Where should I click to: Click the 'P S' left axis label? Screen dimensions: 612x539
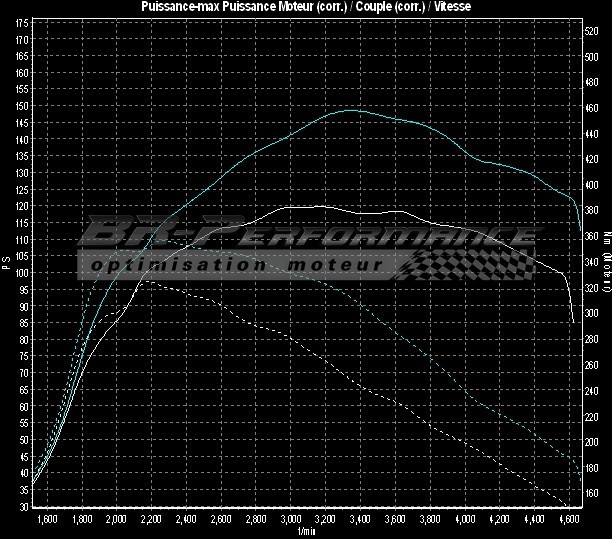pyautogui.click(x=6, y=262)
